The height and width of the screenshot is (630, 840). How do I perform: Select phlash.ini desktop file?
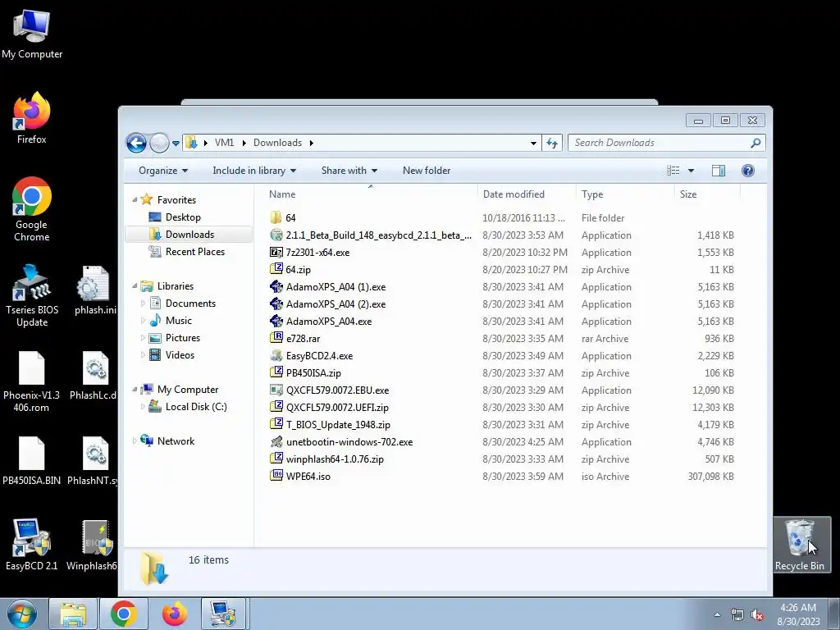[x=95, y=290]
